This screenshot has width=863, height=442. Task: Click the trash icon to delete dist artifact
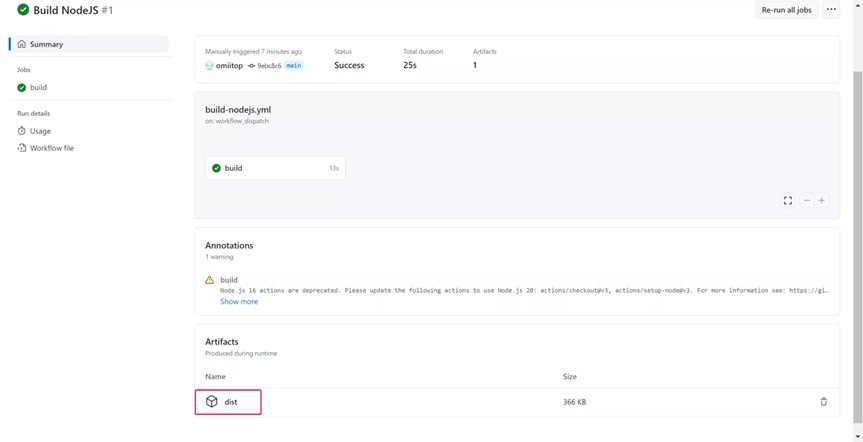[823, 402]
